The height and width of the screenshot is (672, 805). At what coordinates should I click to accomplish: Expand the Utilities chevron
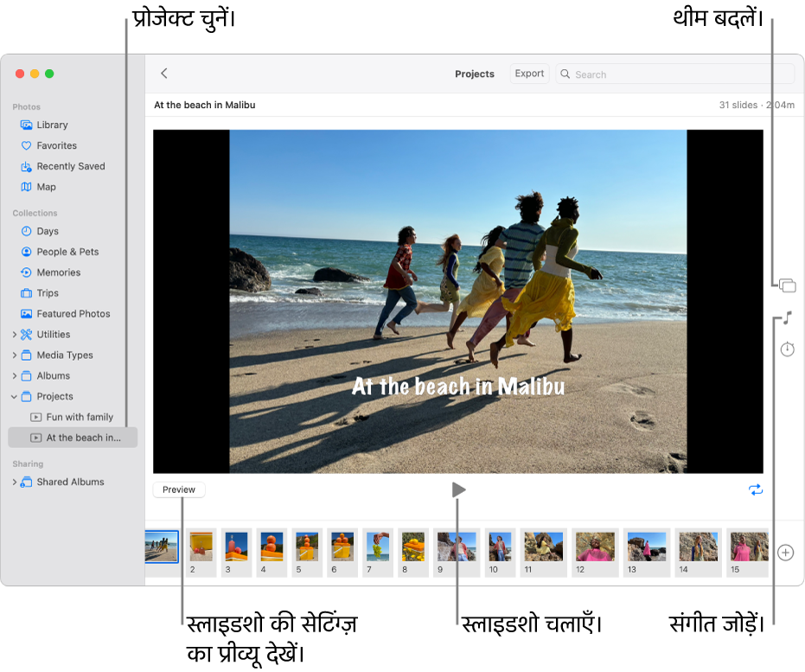[x=15, y=335]
